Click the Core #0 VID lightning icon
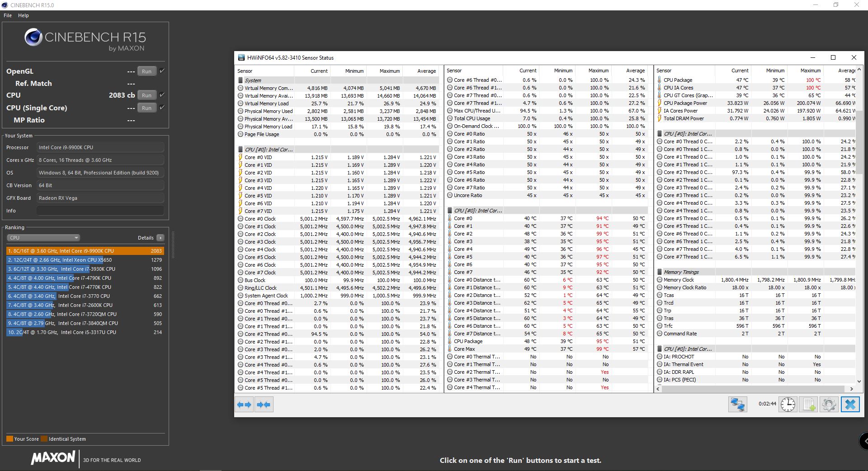868x471 pixels. tap(241, 157)
